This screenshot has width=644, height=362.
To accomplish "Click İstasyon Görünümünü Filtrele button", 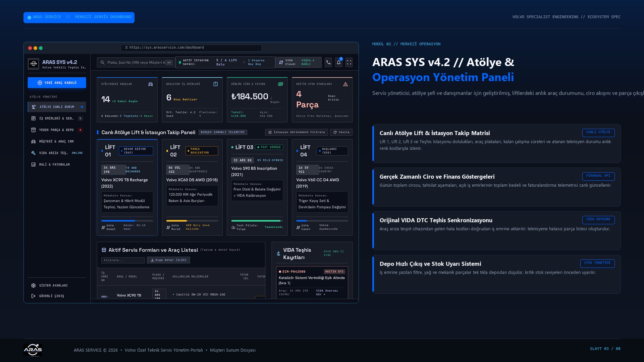I will 297,132.
